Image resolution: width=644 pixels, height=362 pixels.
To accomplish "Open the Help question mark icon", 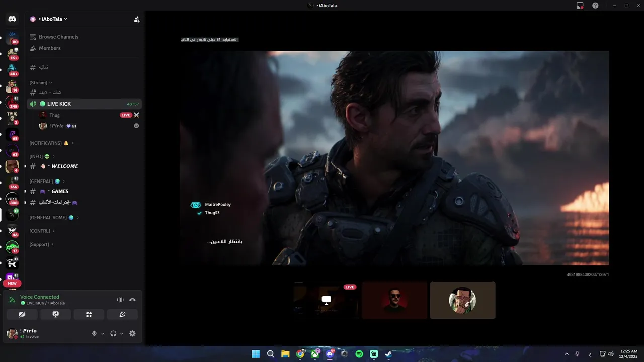I will tap(595, 6).
